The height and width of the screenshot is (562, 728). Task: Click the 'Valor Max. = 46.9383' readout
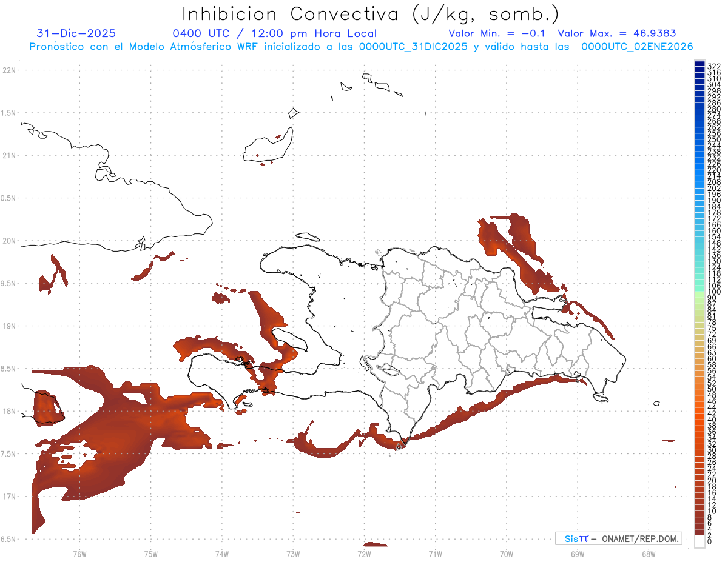(617, 34)
